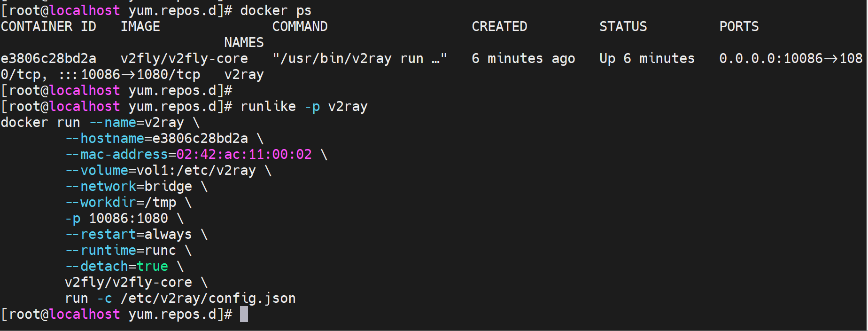The image size is (868, 331).
Task: Click the --workdir=/tmp option
Action: click(x=121, y=203)
